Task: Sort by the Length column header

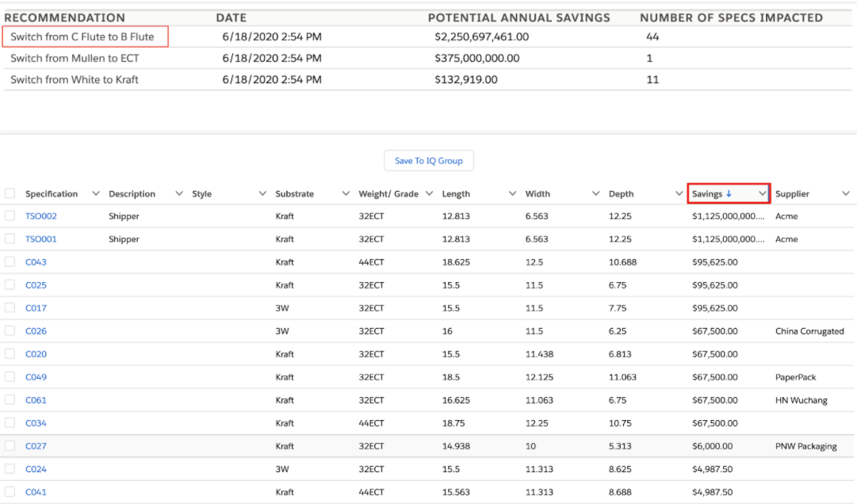Action: [456, 194]
